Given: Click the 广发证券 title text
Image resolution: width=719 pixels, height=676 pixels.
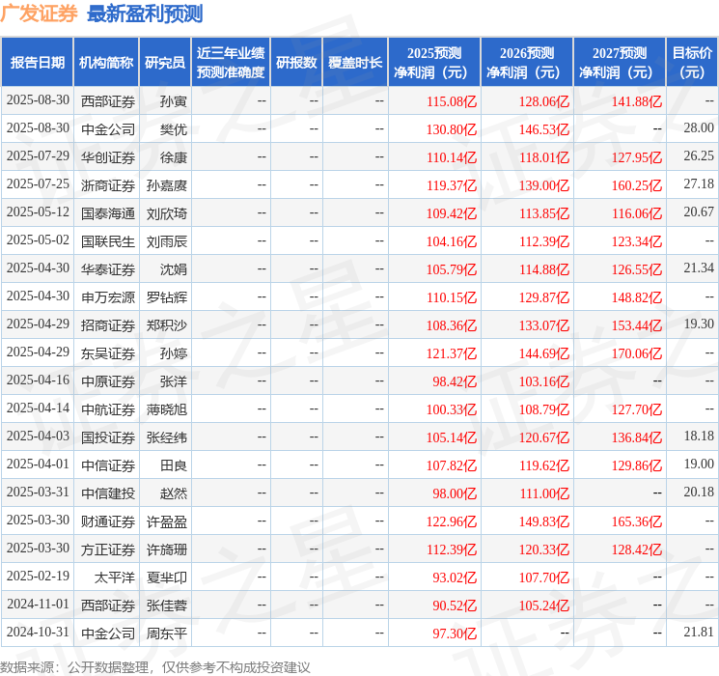Looking at the screenshot, I should 39,14.
